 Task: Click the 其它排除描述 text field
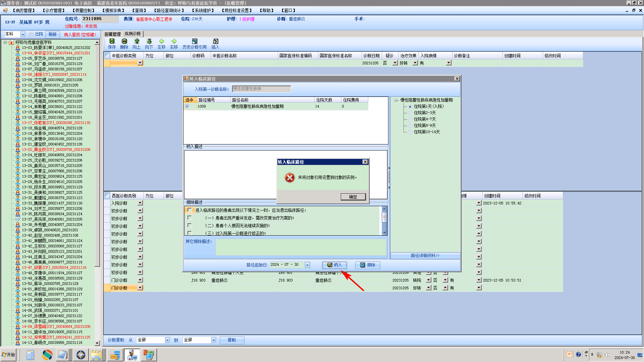(x=301, y=247)
